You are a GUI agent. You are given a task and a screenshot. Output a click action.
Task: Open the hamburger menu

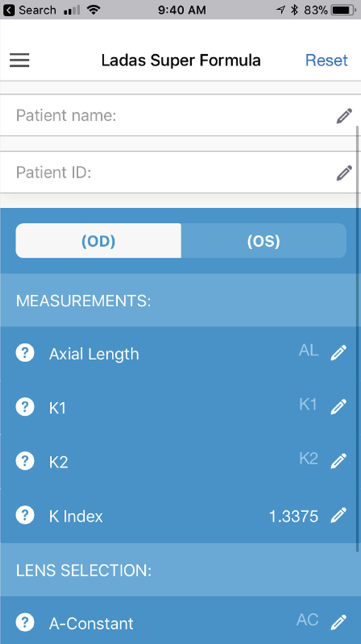click(x=19, y=60)
